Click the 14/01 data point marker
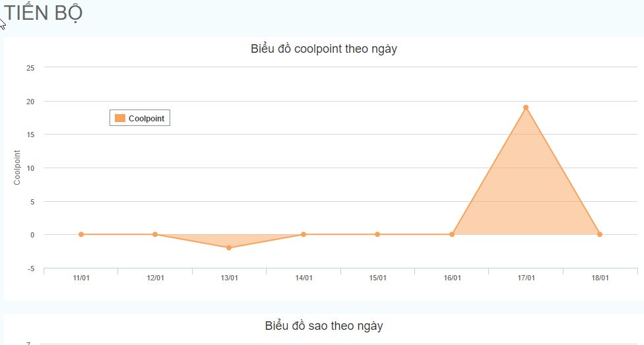This screenshot has width=644, height=345. coord(304,235)
